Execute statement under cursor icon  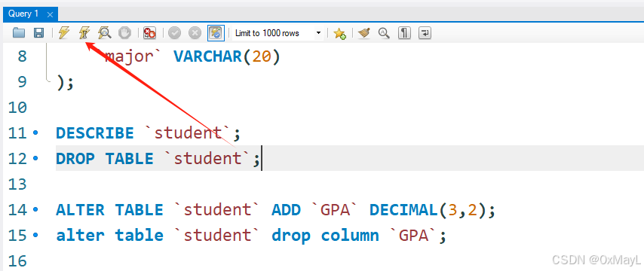point(84,33)
